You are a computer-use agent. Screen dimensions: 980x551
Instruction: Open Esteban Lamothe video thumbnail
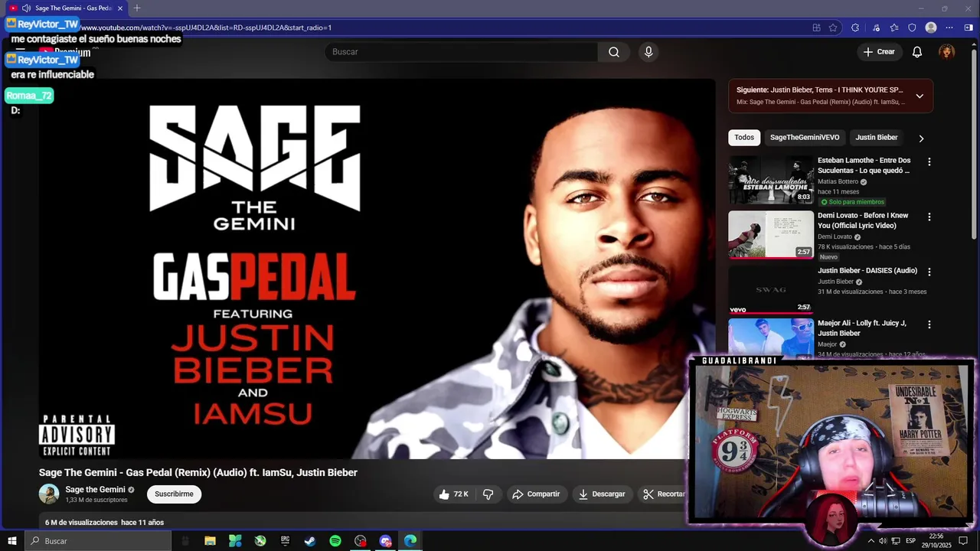coord(771,180)
